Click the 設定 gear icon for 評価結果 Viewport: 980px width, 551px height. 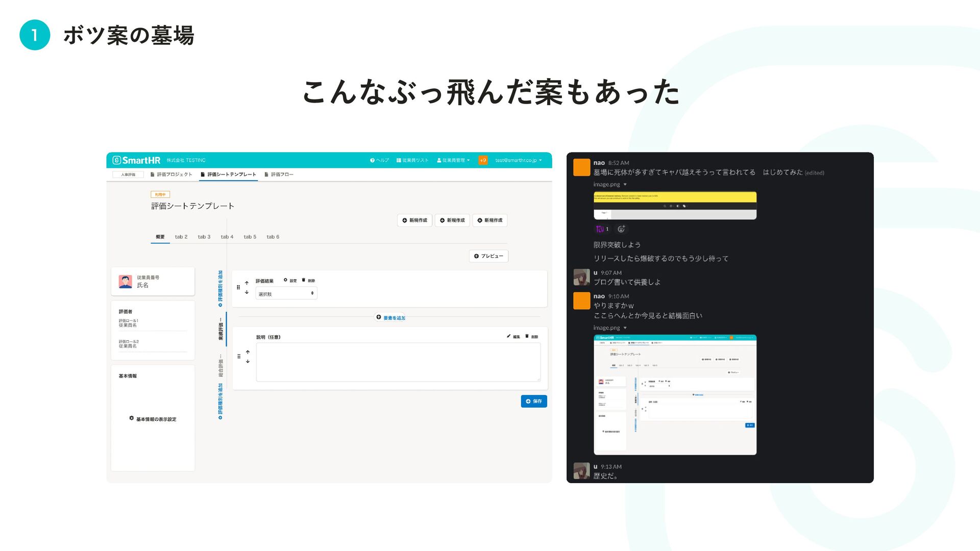(285, 280)
